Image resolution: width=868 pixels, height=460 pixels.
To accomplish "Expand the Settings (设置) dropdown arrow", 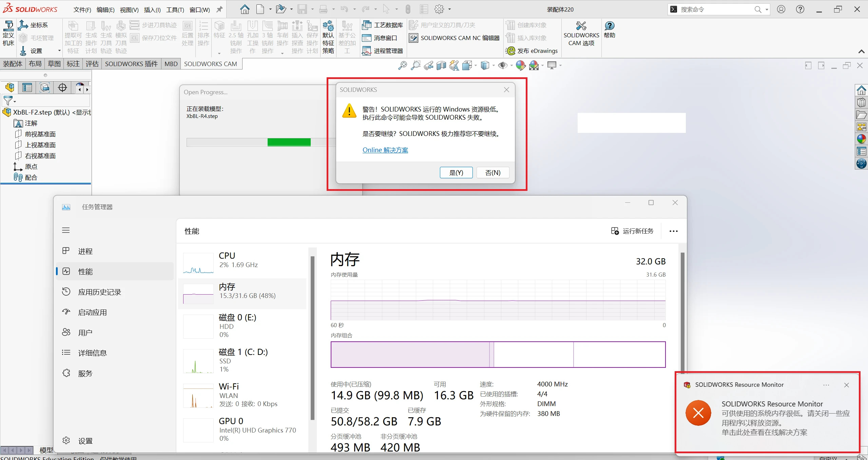I will coord(59,51).
